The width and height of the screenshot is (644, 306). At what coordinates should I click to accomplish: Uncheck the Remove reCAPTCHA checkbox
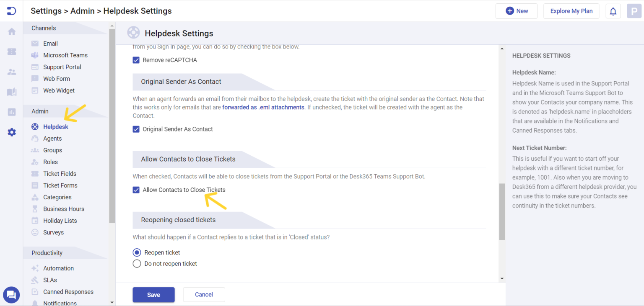pyautogui.click(x=136, y=60)
